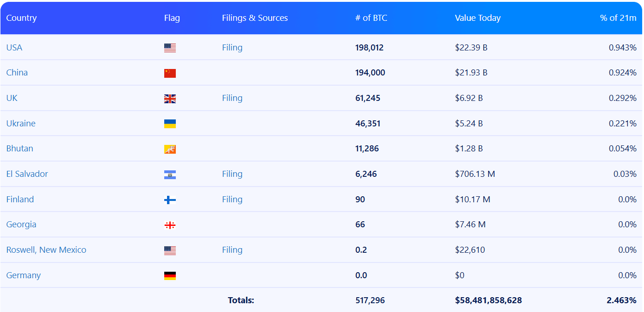644x312 pixels.
Task: Click the Germany flag icon
Action: pyautogui.click(x=170, y=276)
